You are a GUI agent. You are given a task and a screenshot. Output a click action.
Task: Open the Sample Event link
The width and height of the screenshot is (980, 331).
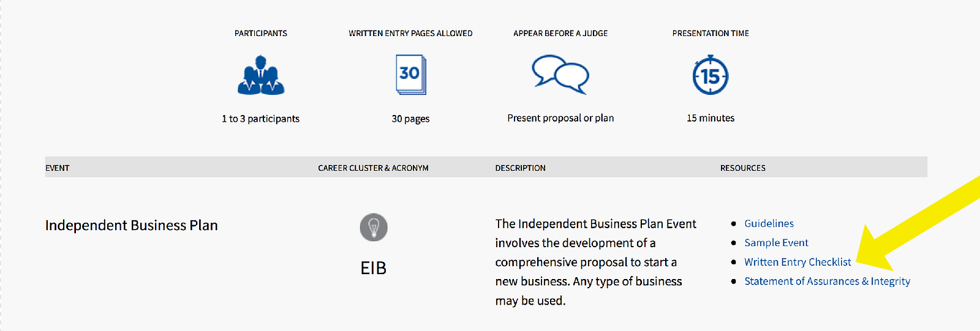click(x=776, y=243)
